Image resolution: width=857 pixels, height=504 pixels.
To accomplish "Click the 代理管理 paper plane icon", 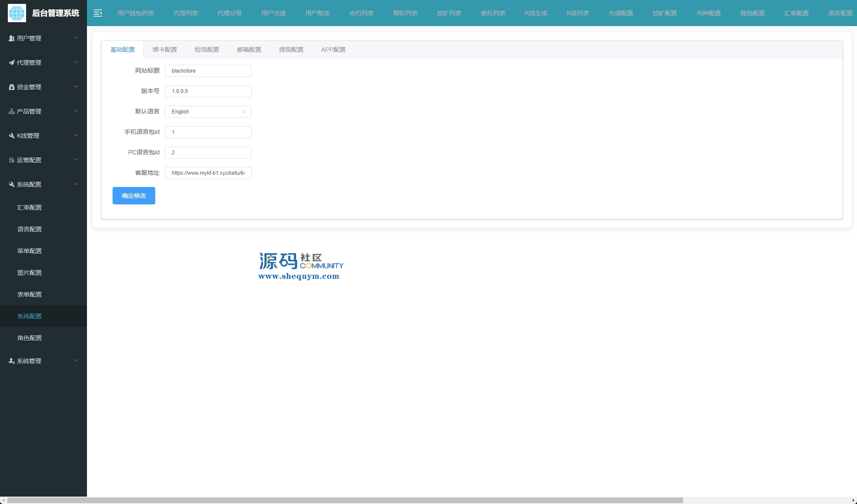I will tap(12, 63).
